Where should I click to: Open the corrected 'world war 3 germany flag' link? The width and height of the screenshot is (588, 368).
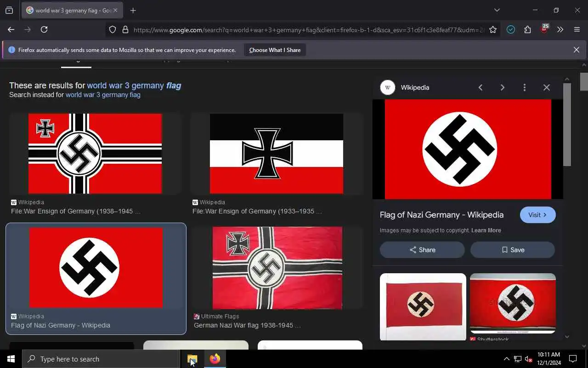pyautogui.click(x=134, y=85)
